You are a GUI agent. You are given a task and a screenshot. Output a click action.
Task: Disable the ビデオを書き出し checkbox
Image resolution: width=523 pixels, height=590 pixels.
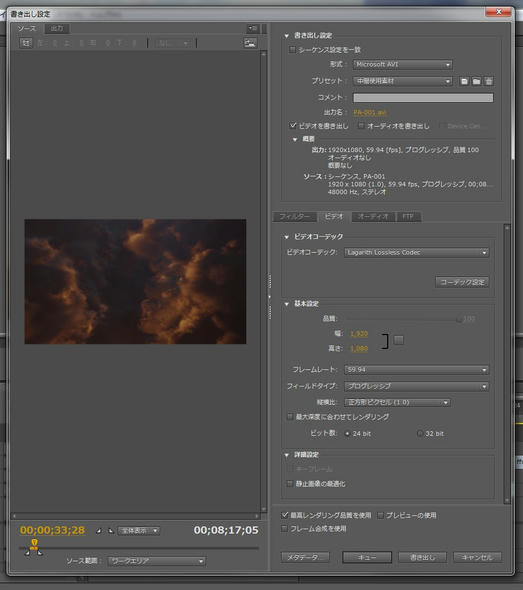[293, 125]
